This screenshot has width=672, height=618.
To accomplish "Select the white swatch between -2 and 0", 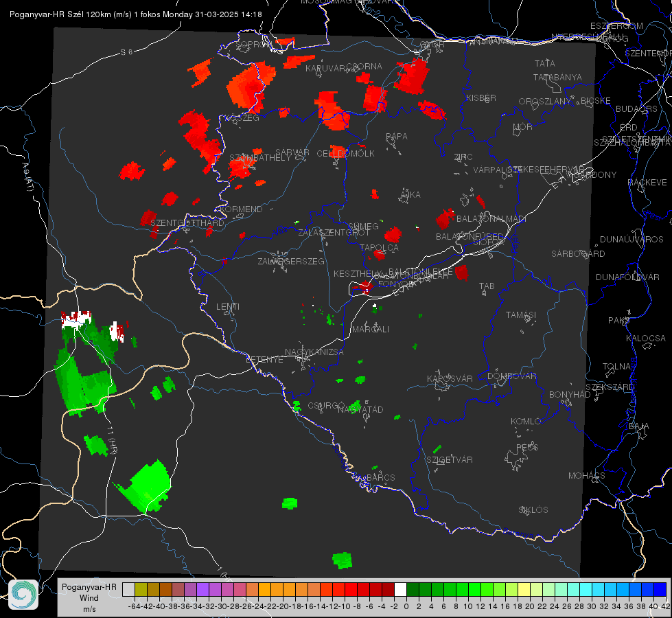I will point(400,590).
